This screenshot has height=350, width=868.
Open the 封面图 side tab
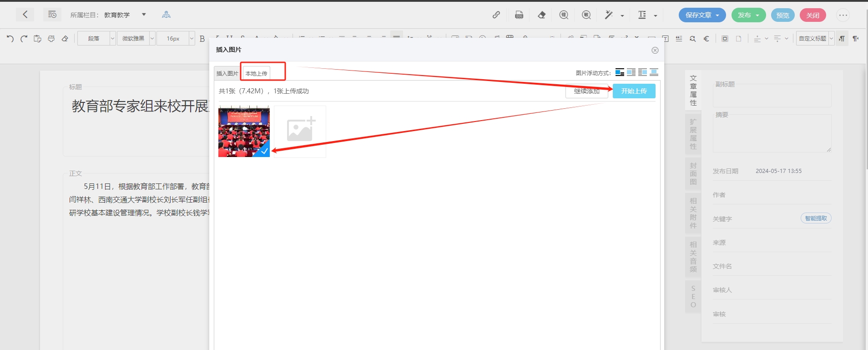(693, 173)
